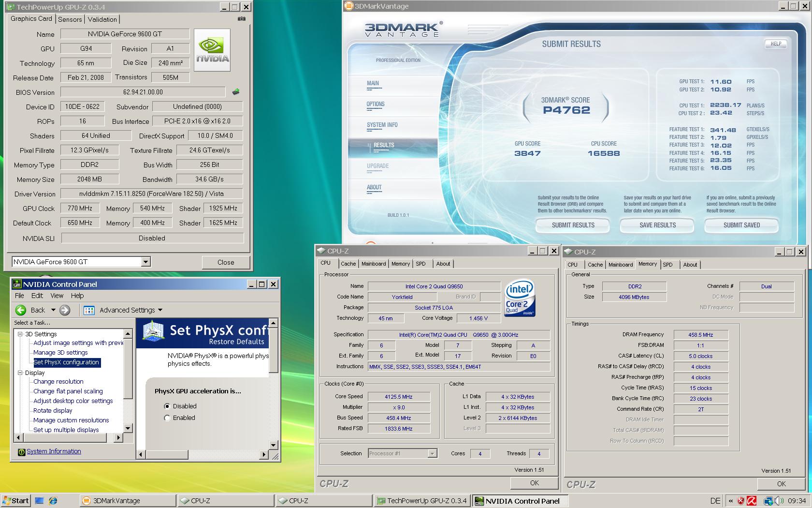The image size is (812, 508).
Task: Open the Processor selection dropdown in CPU-Z
Action: 432,453
